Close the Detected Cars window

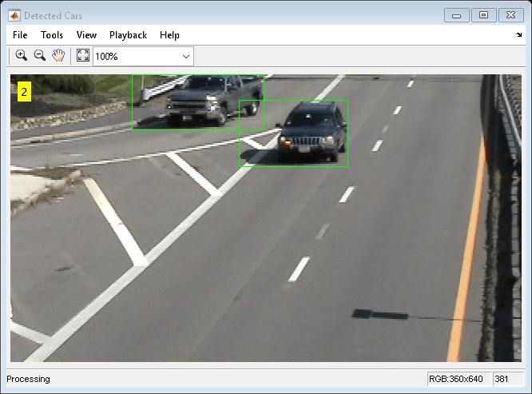(x=510, y=15)
